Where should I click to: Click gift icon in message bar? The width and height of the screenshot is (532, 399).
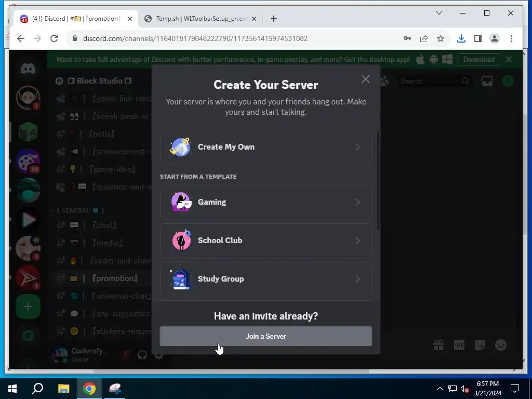point(438,345)
